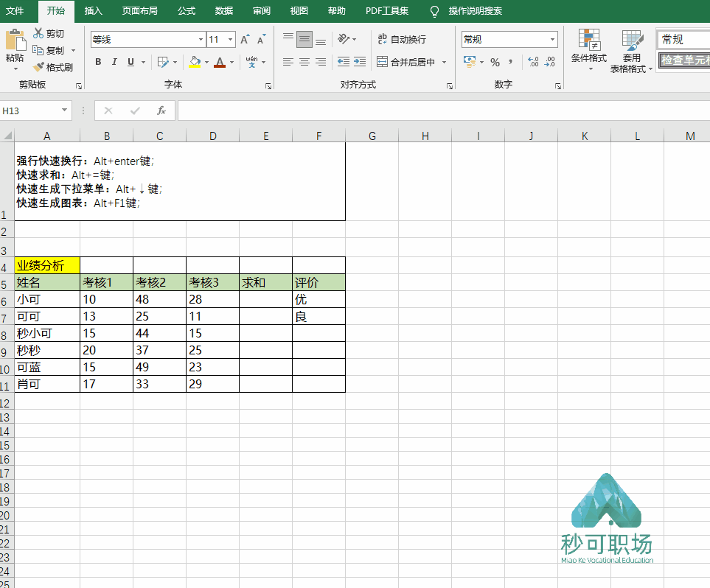Increase font size with the larger A icon
Screen dimensions: 710x588
point(245,39)
